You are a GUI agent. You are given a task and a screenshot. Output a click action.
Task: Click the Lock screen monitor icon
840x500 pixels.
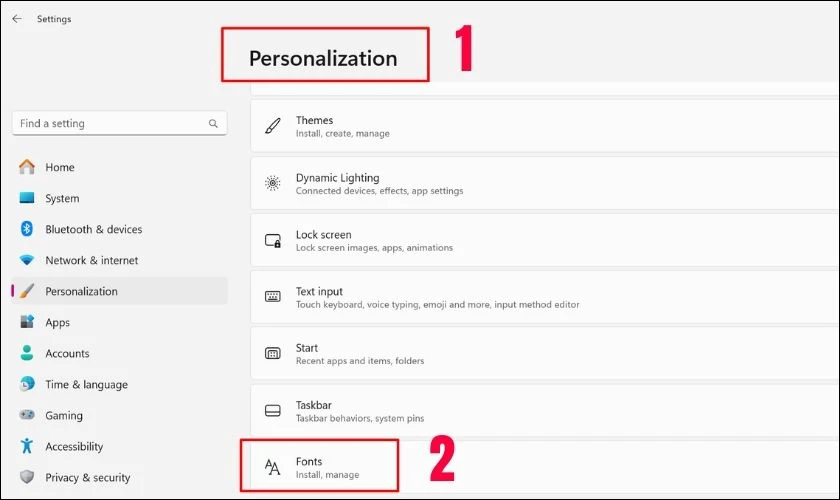pos(273,241)
